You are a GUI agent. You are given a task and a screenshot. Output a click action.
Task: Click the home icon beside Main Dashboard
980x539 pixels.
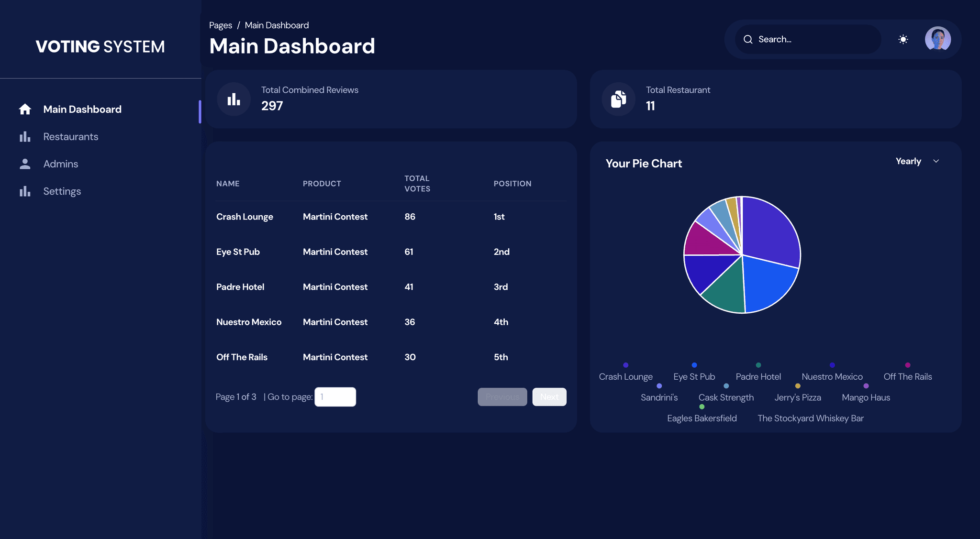coord(25,109)
